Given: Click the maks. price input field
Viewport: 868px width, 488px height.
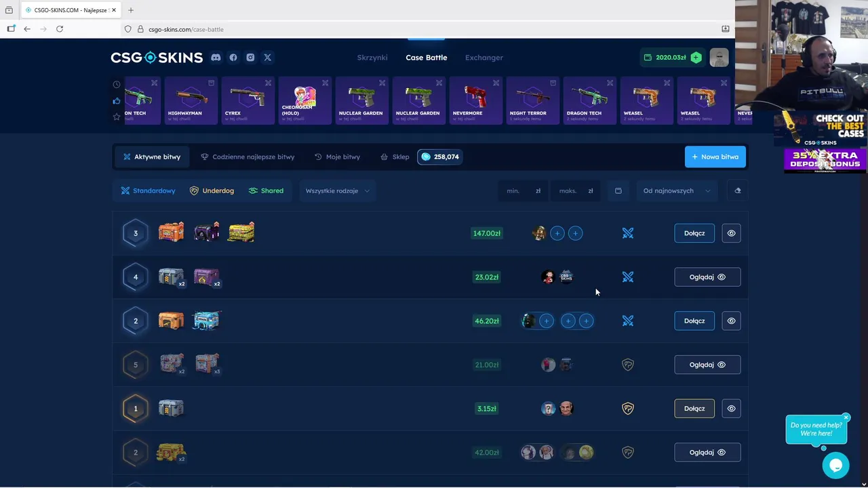Looking at the screenshot, I should [576, 190].
